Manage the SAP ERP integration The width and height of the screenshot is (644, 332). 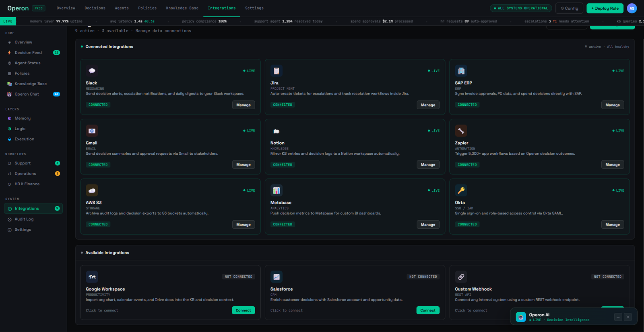point(613,105)
